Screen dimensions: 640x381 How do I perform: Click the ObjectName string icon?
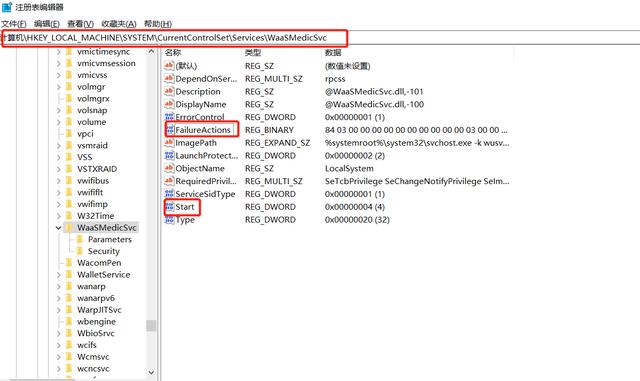169,168
